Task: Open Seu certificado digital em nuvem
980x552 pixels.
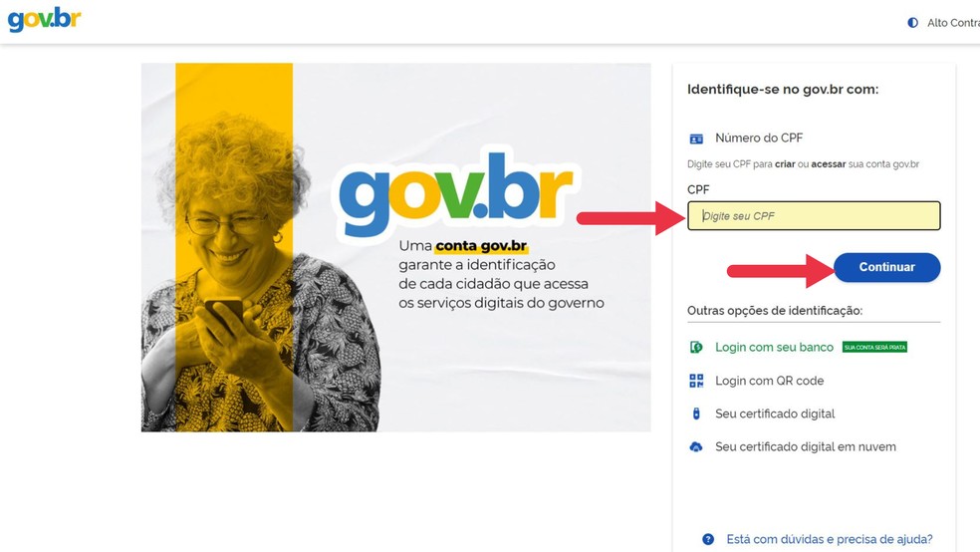Action: (806, 447)
